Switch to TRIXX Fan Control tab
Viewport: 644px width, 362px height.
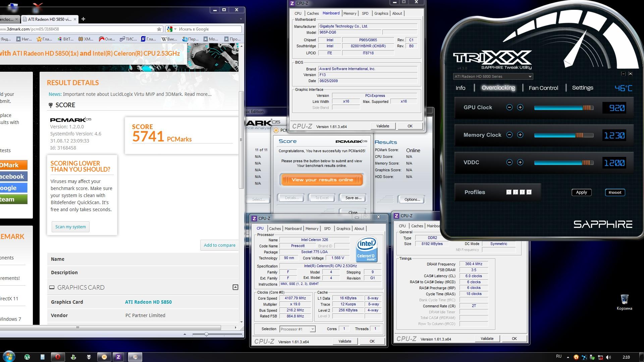[x=543, y=88]
